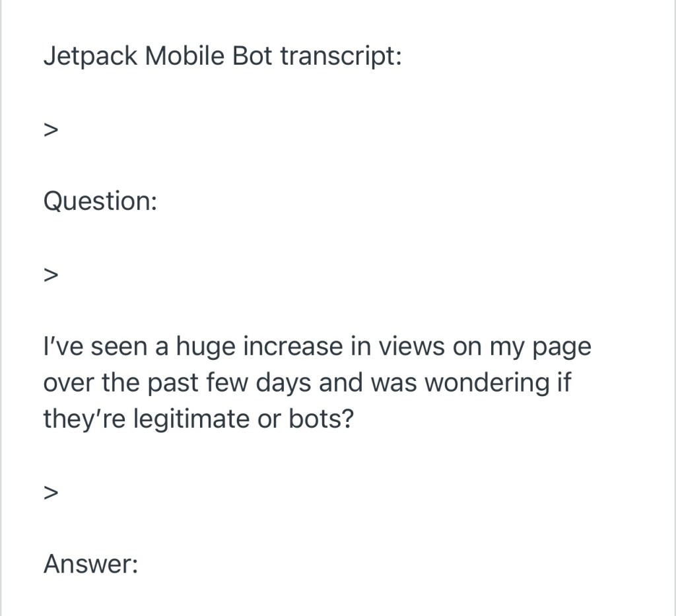Image resolution: width=676 pixels, height=616 pixels.
Task: Click the line starting "I've seen a huge"
Action: click(x=317, y=347)
